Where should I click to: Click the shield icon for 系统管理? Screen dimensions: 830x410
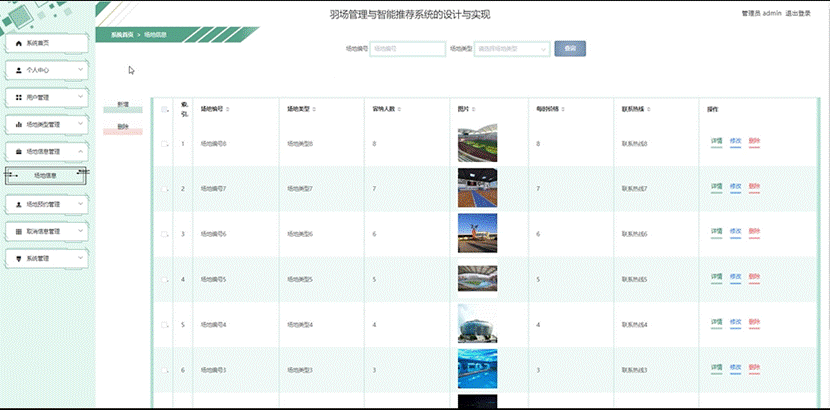pos(19,259)
